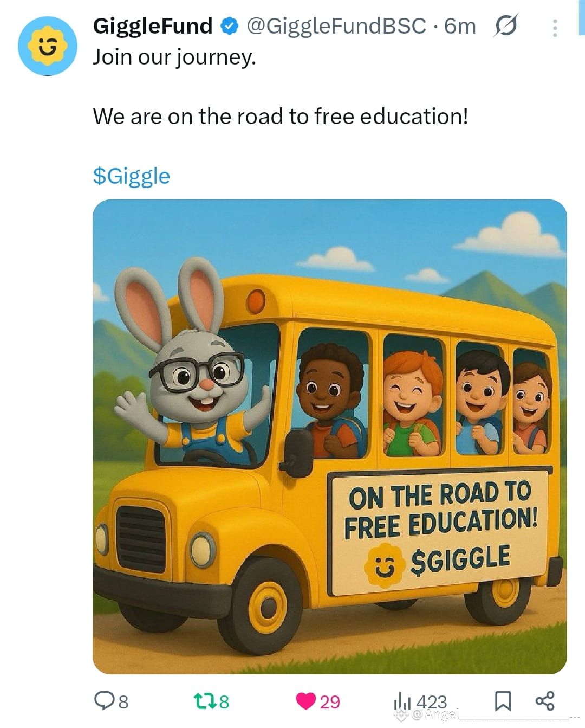Toggle the bookmark icon for this post
The height and width of the screenshot is (728, 585).
[x=503, y=701]
